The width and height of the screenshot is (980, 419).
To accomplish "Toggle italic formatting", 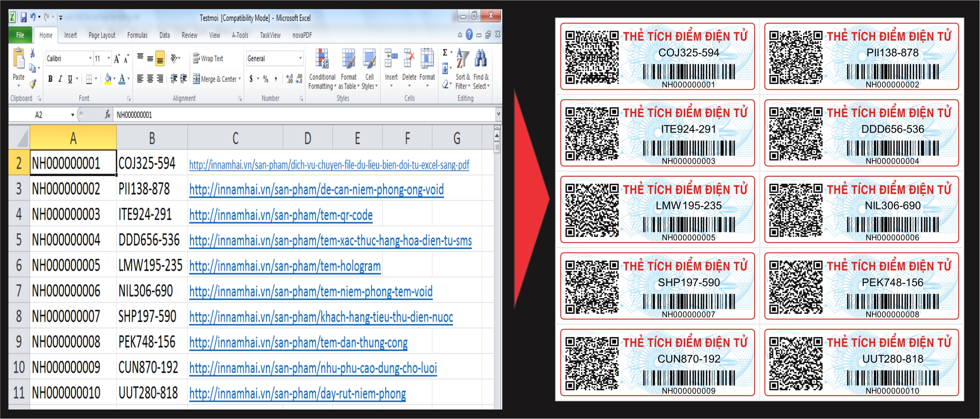I will point(60,79).
